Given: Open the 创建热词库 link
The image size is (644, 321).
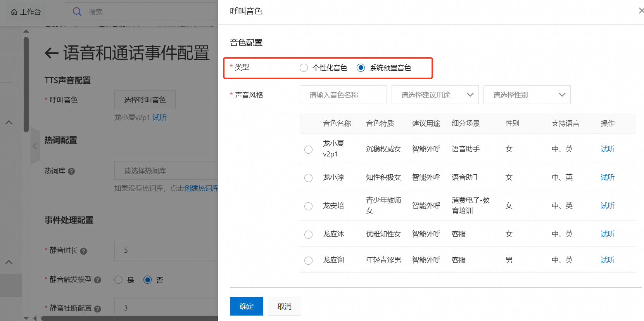Looking at the screenshot, I should click(x=201, y=188).
